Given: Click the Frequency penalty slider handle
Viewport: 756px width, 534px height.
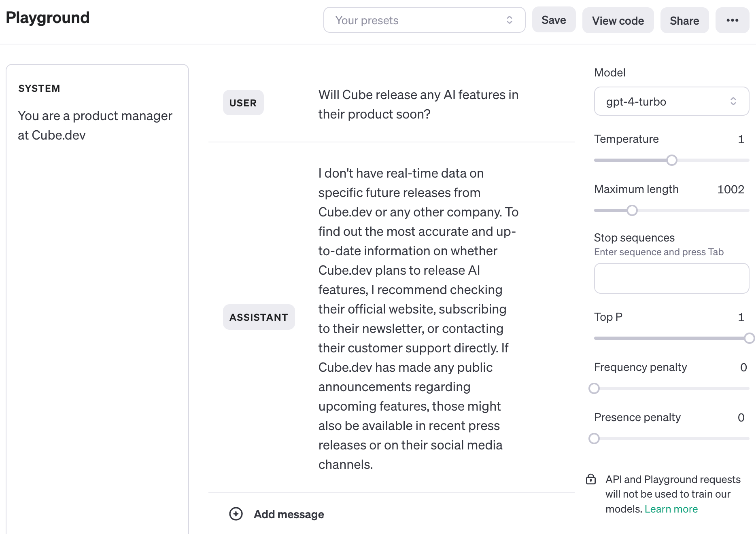Looking at the screenshot, I should [594, 388].
